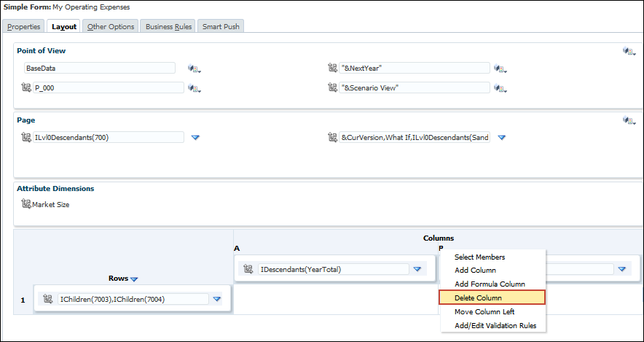Click the dimension icon beside "&NextYear"
Viewport: 644px width, 342px height.
pyautogui.click(x=333, y=69)
